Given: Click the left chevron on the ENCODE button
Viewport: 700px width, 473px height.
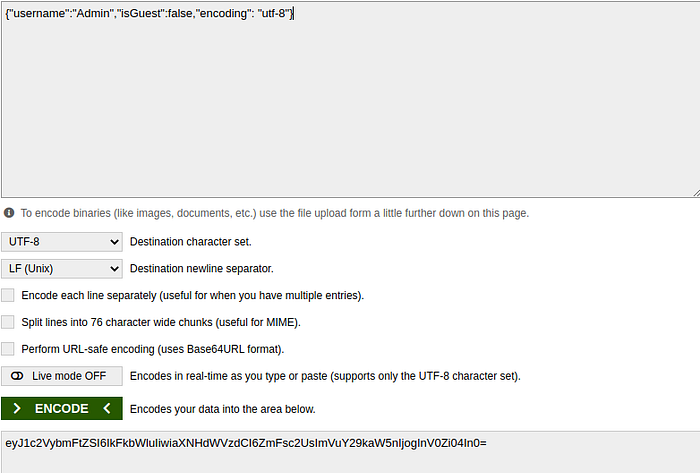Looking at the screenshot, I should pos(106,408).
